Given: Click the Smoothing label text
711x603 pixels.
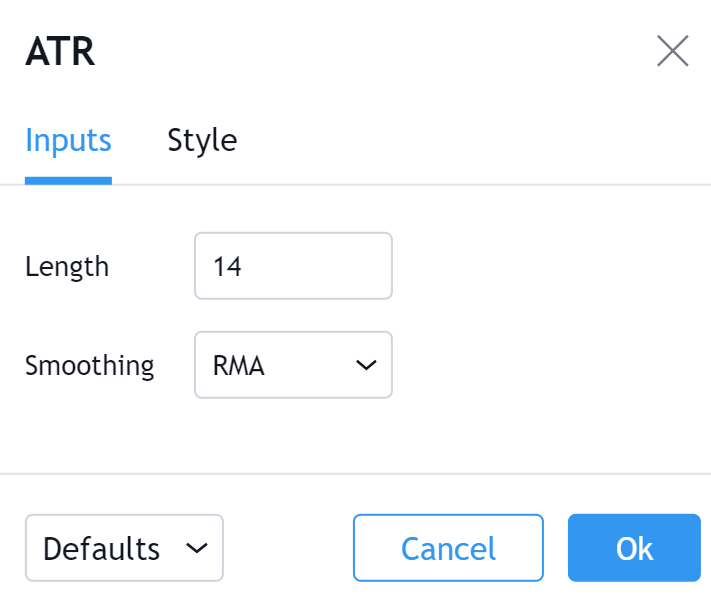Looking at the screenshot, I should (x=89, y=365).
